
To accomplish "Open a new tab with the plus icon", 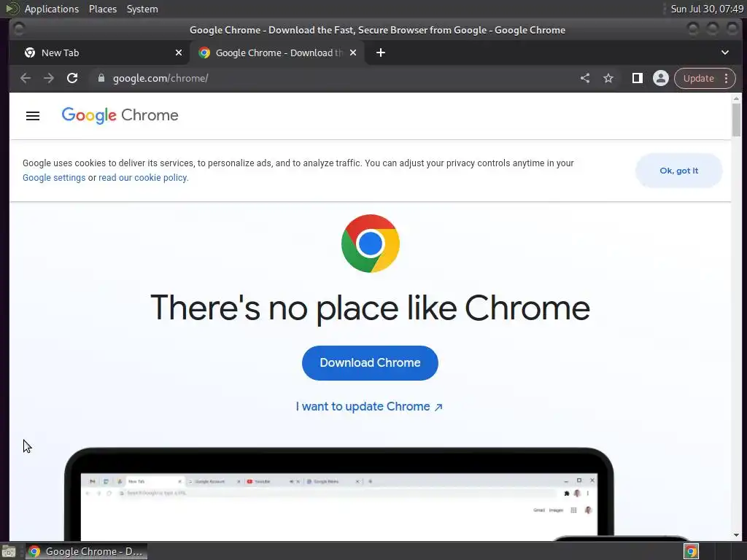I will (381, 52).
